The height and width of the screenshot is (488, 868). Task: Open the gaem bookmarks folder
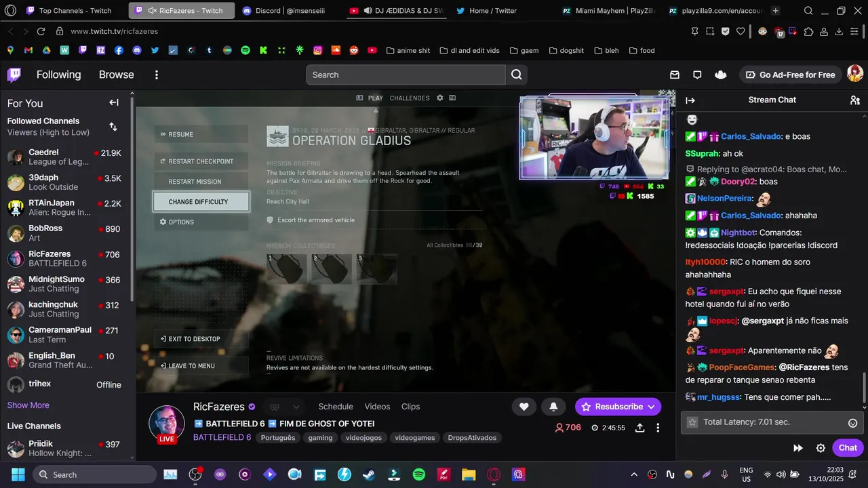524,50
